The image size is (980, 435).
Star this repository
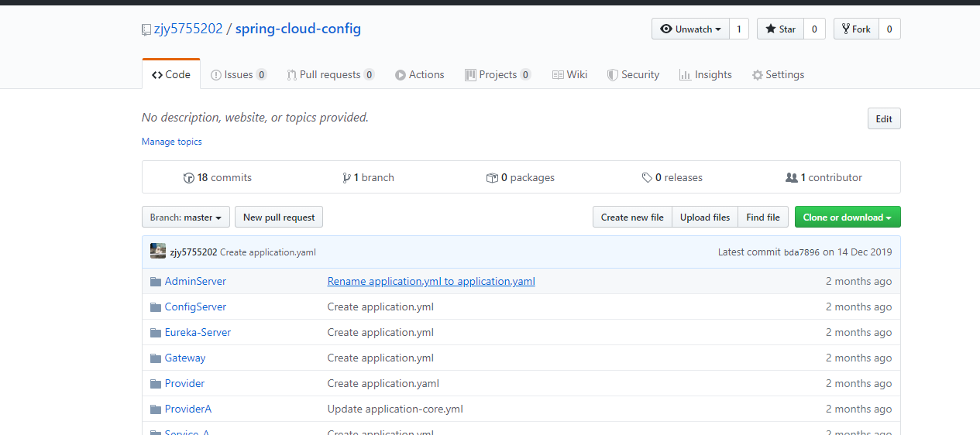click(780, 29)
